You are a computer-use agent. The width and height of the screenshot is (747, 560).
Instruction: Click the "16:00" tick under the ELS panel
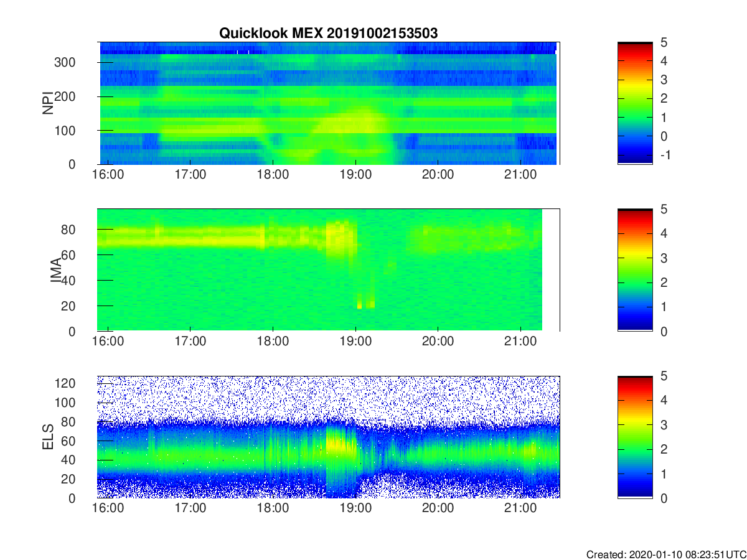tap(108, 508)
